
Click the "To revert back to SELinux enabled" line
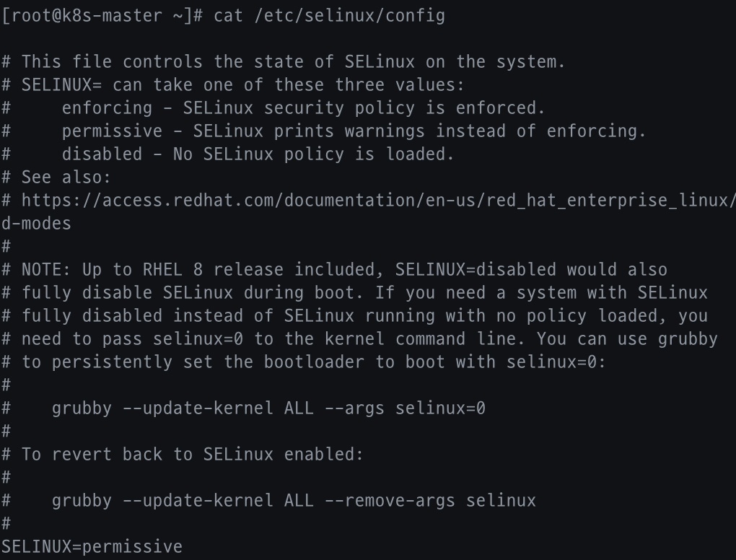(x=192, y=454)
